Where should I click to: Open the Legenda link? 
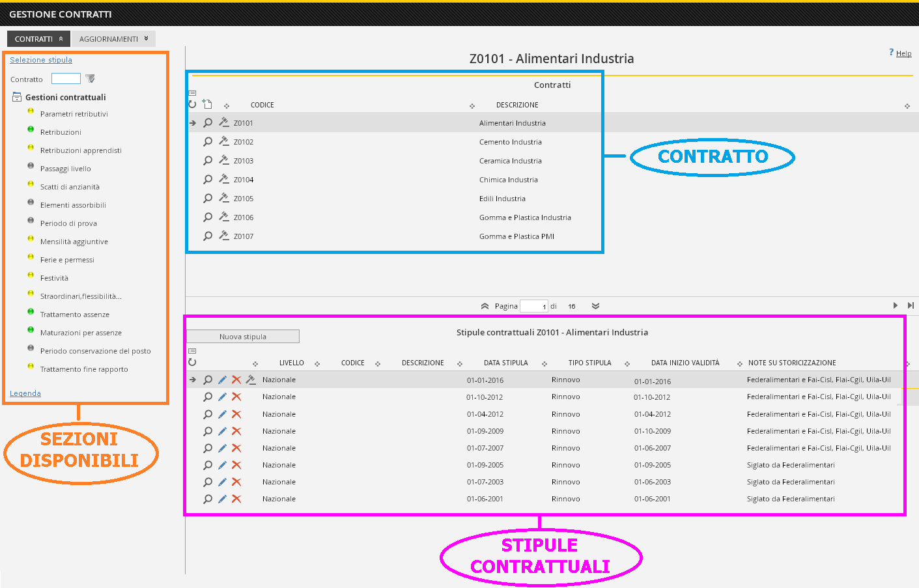(25, 393)
